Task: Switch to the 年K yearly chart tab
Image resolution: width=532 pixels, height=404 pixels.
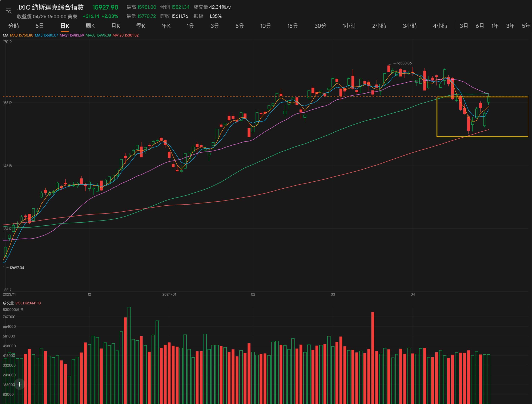Action: tap(166, 26)
